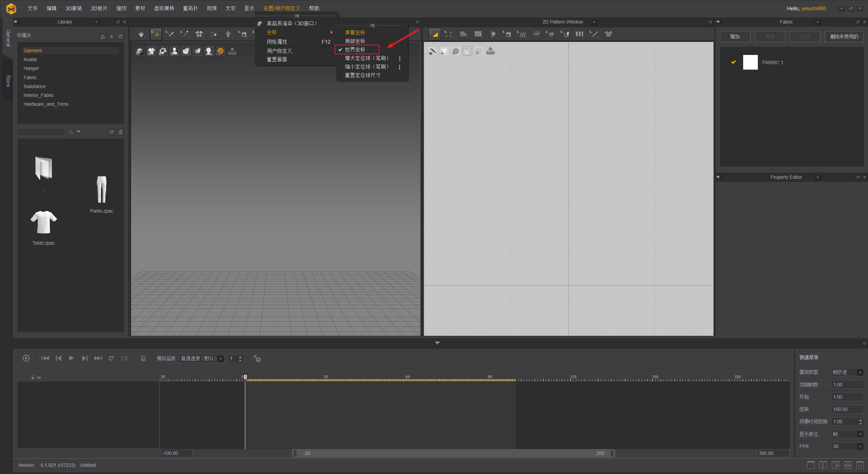Expand the FPS 30 dropdown
Screen dimensions: 868x474
pyautogui.click(x=860, y=446)
